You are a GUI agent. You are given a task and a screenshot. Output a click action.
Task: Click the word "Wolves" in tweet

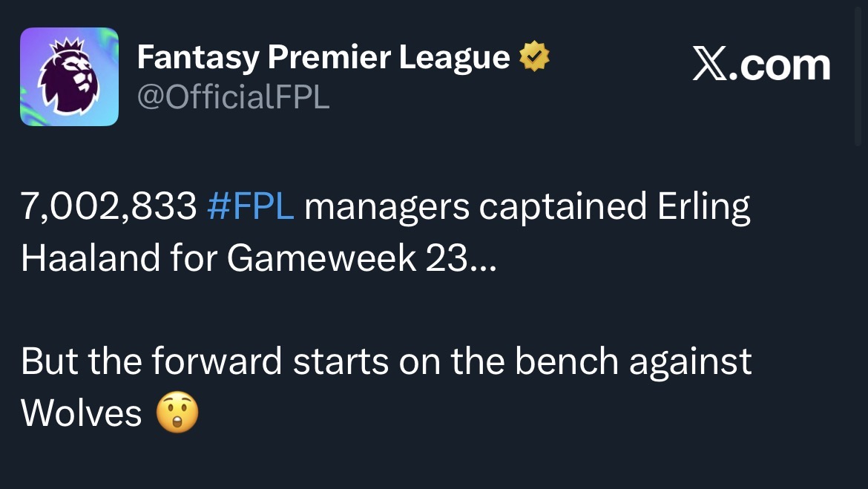pyautogui.click(x=81, y=413)
